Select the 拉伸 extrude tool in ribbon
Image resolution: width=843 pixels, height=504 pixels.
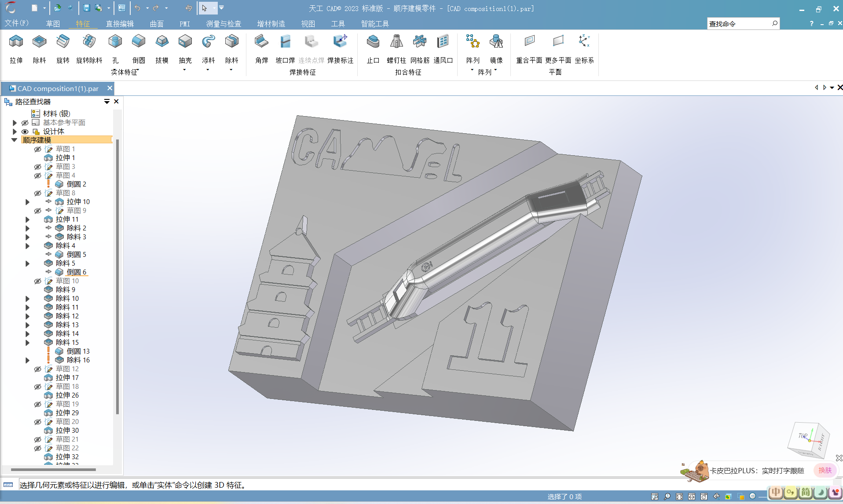pyautogui.click(x=16, y=49)
